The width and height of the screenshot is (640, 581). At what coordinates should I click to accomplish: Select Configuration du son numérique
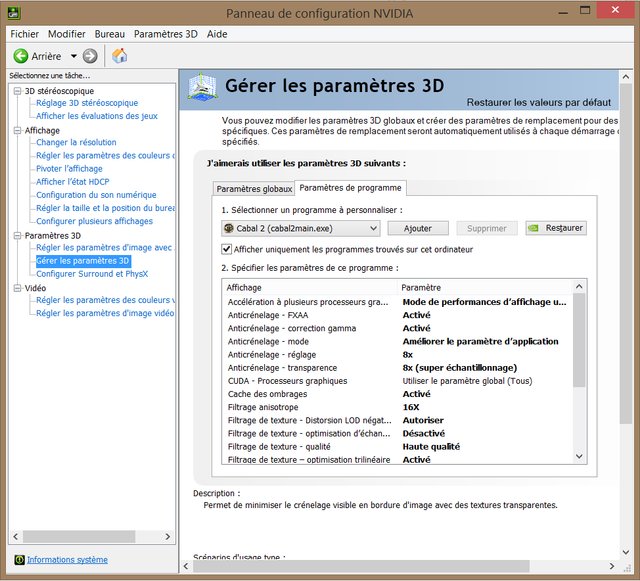96,195
